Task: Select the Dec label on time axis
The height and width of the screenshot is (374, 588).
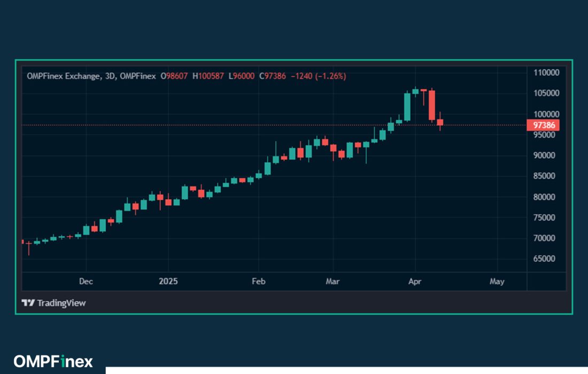Action: tap(86, 282)
